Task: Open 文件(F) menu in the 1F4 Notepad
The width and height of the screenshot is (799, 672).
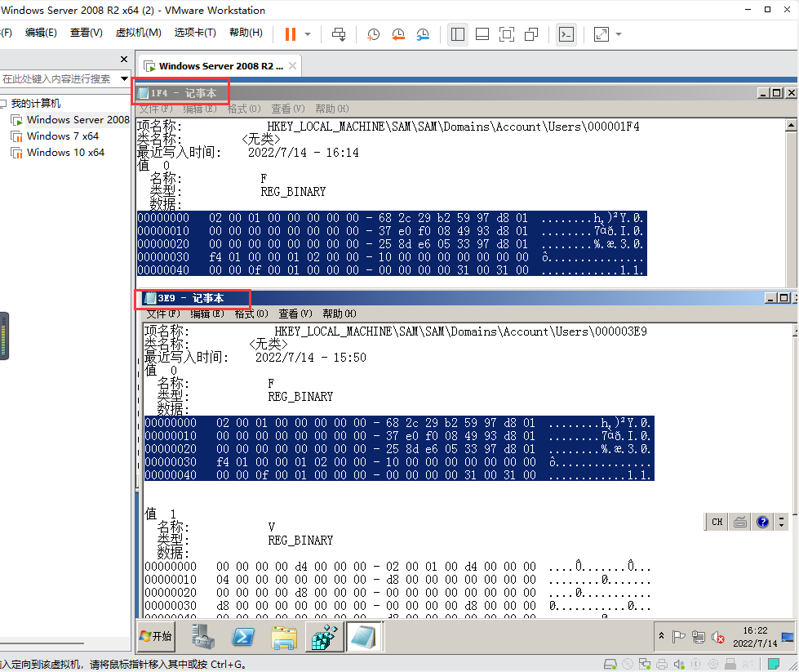Action: (x=156, y=109)
